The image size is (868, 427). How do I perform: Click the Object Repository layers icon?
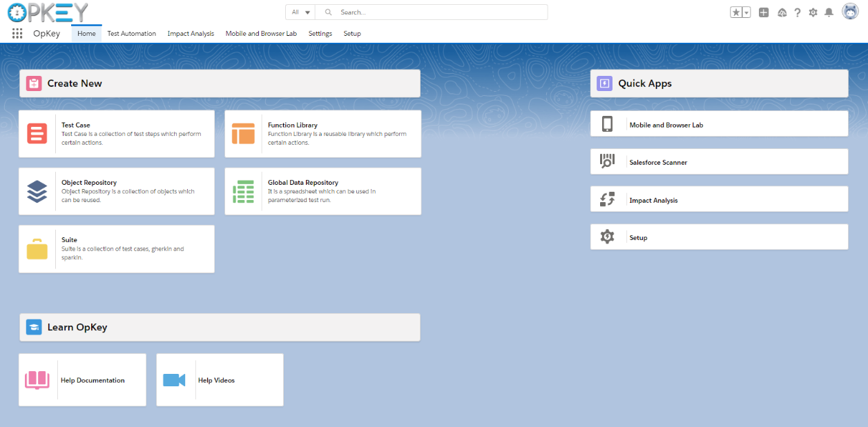tap(37, 191)
